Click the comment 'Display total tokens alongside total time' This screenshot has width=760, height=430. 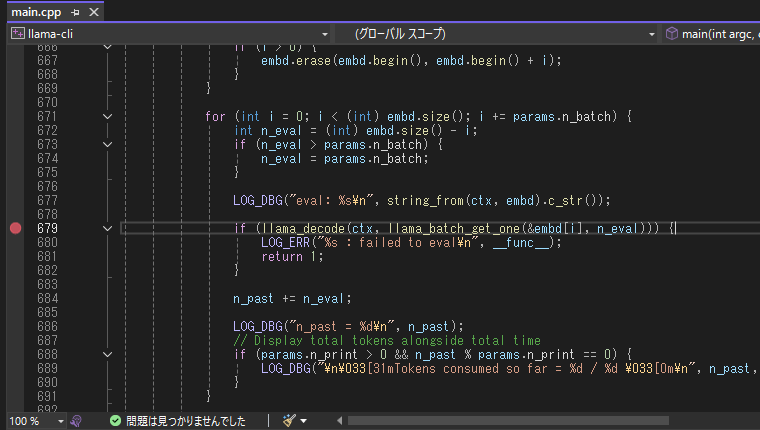point(397,340)
